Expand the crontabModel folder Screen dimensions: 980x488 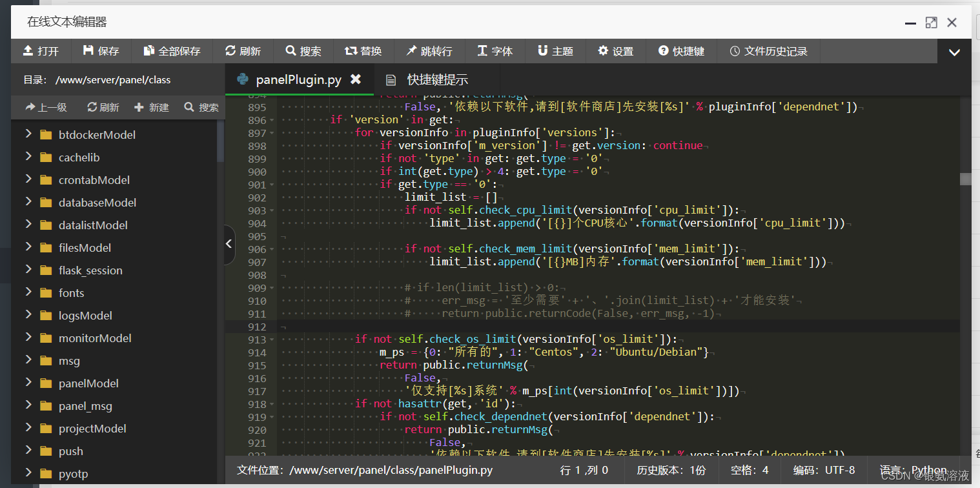[x=28, y=179]
